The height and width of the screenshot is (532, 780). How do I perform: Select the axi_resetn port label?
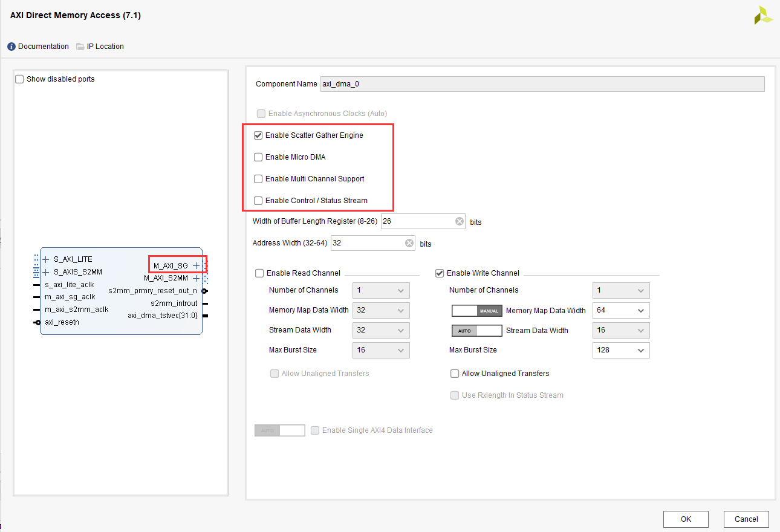(x=62, y=322)
